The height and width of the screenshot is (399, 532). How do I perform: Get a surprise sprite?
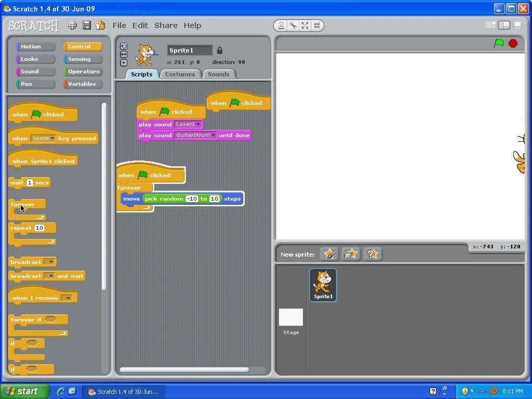coord(372,254)
